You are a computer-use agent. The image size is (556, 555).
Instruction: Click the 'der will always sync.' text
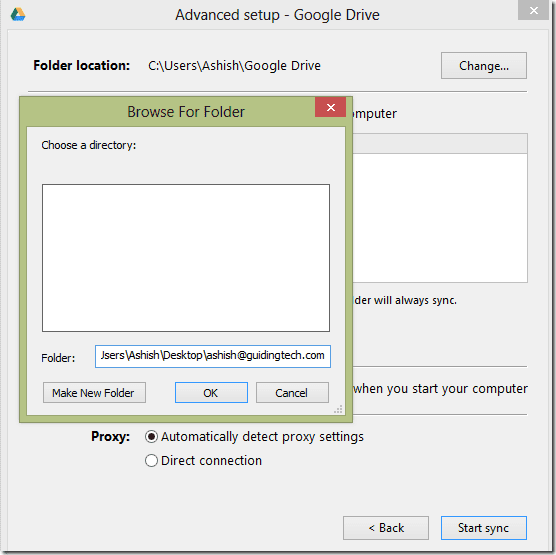point(405,300)
